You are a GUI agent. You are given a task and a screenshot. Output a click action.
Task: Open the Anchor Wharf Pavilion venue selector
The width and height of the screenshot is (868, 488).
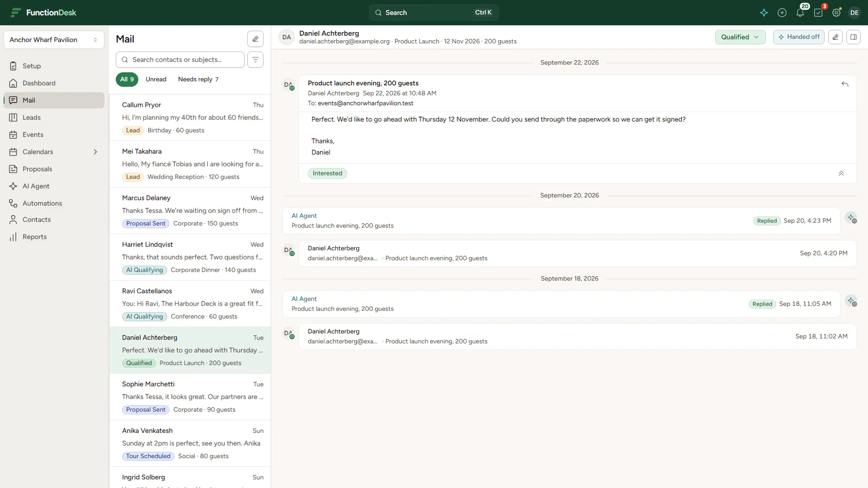tap(54, 40)
